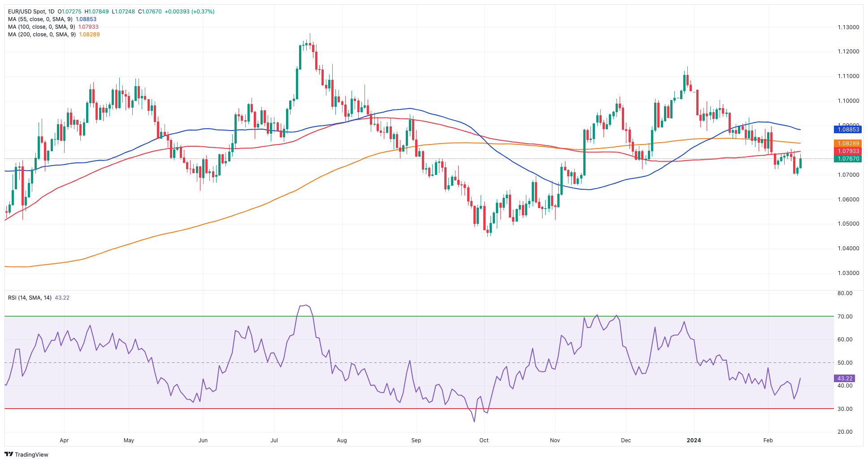Click the red 1.07933 price label

point(847,151)
